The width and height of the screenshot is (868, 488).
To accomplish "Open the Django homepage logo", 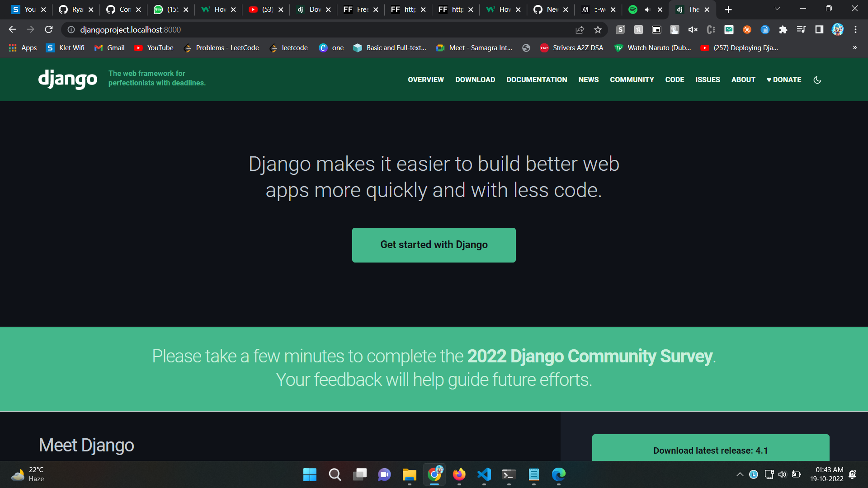I will 68,80.
